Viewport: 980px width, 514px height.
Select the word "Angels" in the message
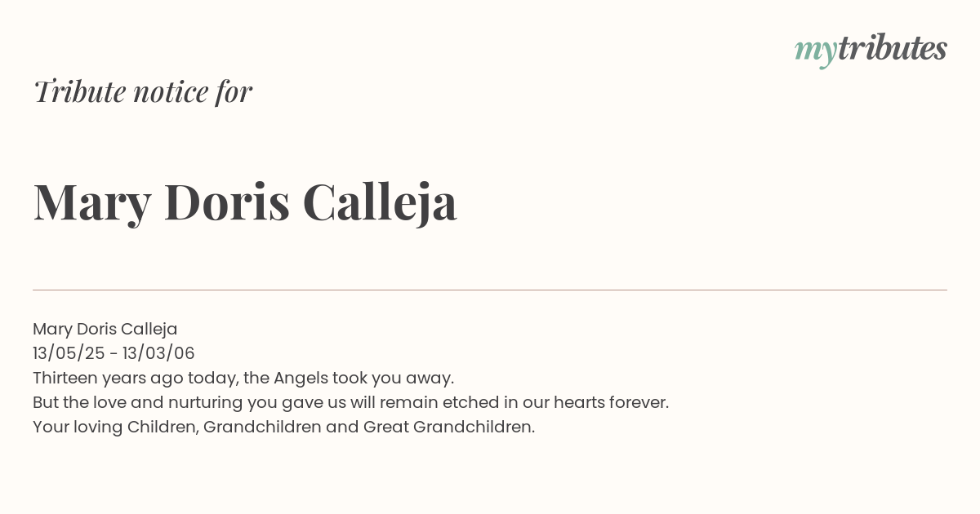point(301,378)
